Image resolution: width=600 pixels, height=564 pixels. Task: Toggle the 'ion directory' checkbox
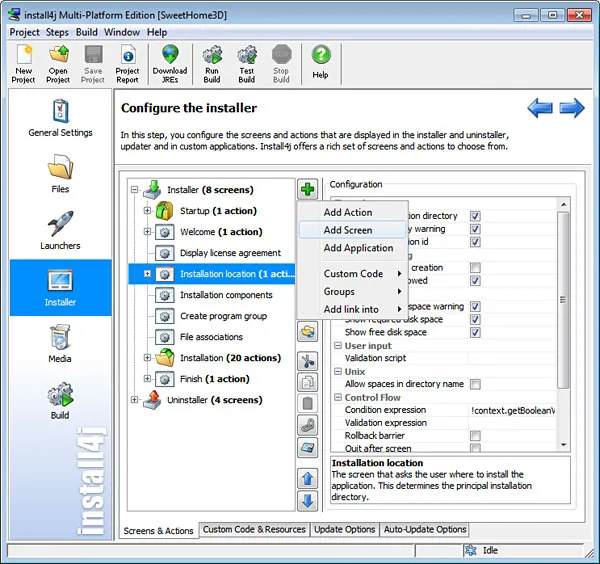click(475, 216)
